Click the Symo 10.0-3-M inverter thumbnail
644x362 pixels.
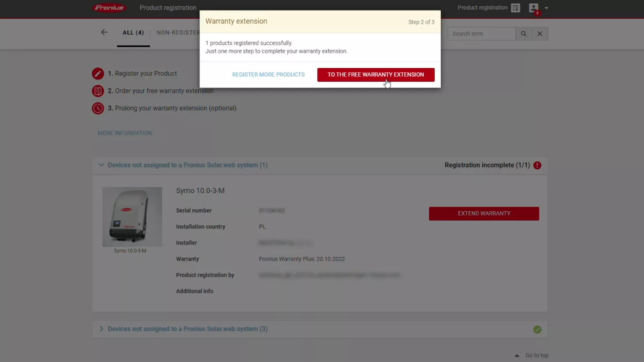point(132,217)
